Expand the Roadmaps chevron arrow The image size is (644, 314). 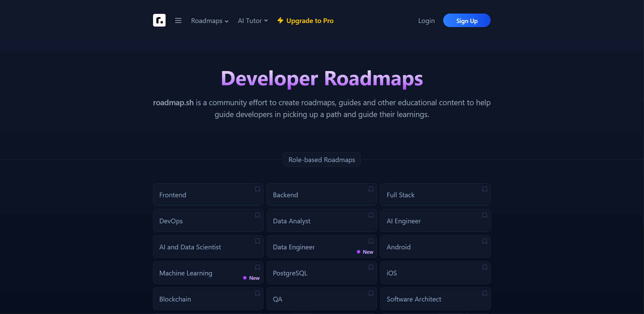coord(227,21)
